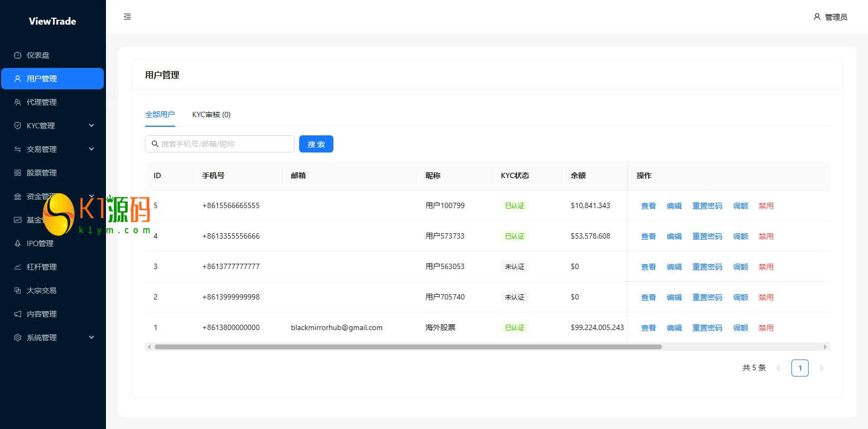Viewport: 868px width, 429px height.
Task: Click balance $99,224,005.243
Action: pyautogui.click(x=597, y=327)
